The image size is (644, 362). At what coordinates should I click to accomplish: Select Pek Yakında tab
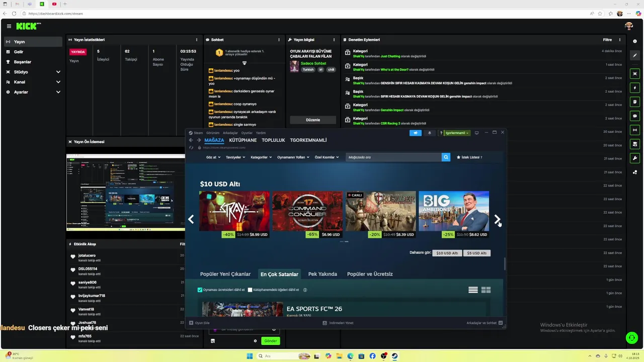click(323, 274)
